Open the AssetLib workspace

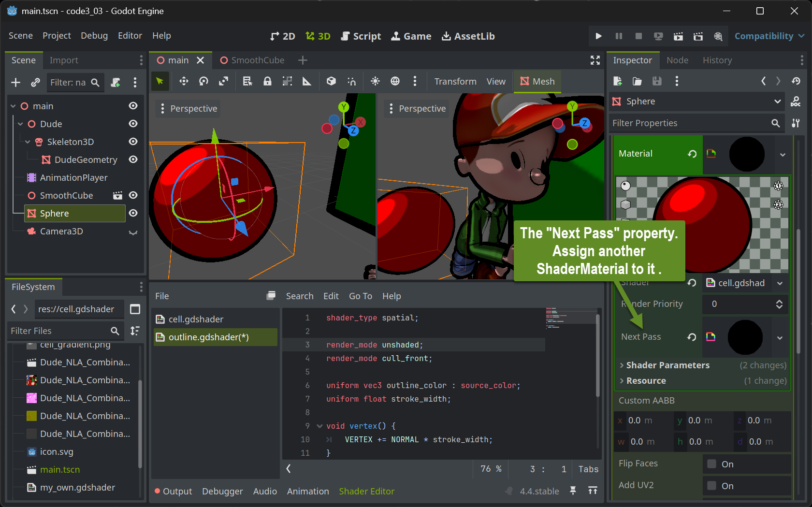[468, 36]
